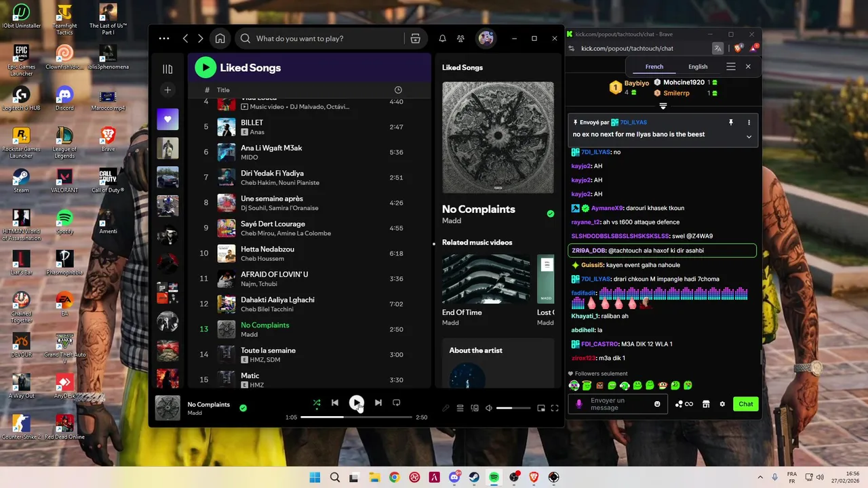Switch to French tab in Brave translate
The width and height of the screenshot is (868, 488).
point(654,66)
